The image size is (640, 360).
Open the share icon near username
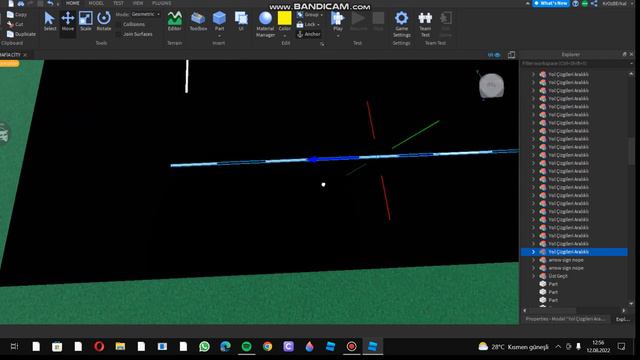pyautogui.click(x=594, y=4)
